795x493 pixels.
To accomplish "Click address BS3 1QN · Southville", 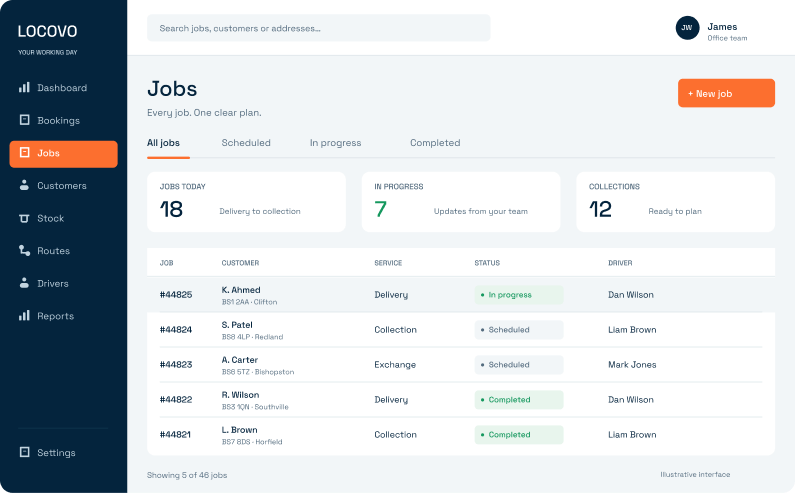I will click(x=255, y=407).
